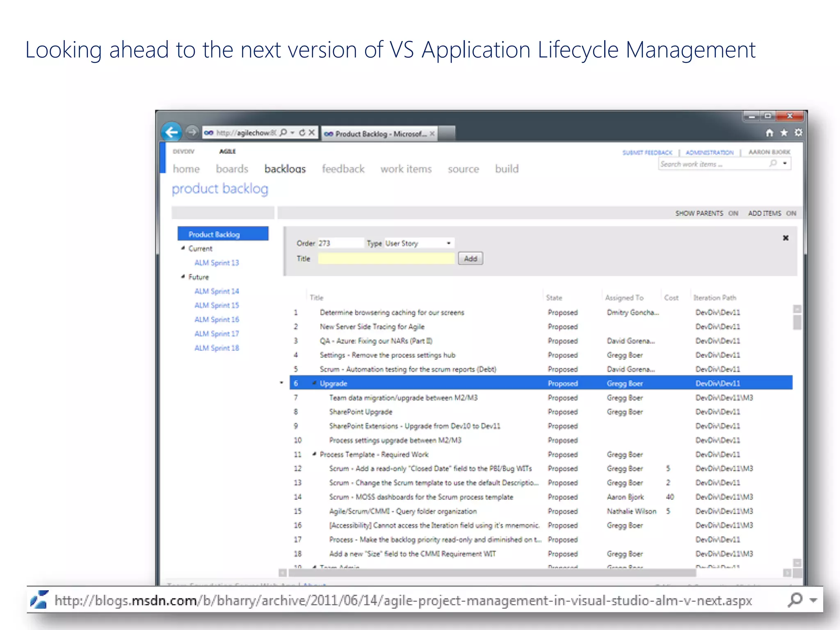Go to the work items tab

point(406,169)
